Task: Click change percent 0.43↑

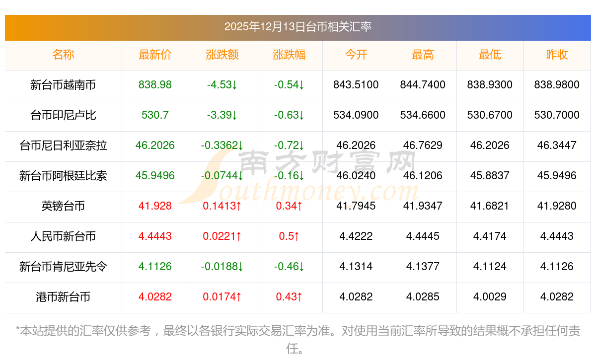Action: click(x=289, y=297)
